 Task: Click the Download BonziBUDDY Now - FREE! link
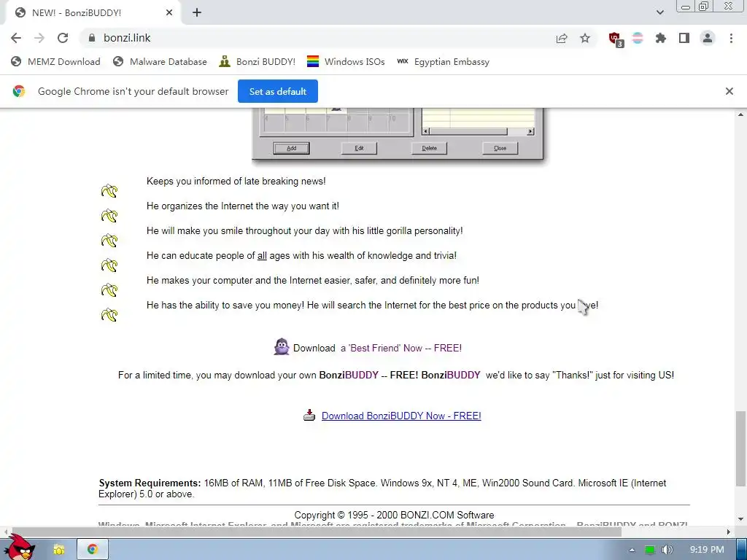click(401, 416)
